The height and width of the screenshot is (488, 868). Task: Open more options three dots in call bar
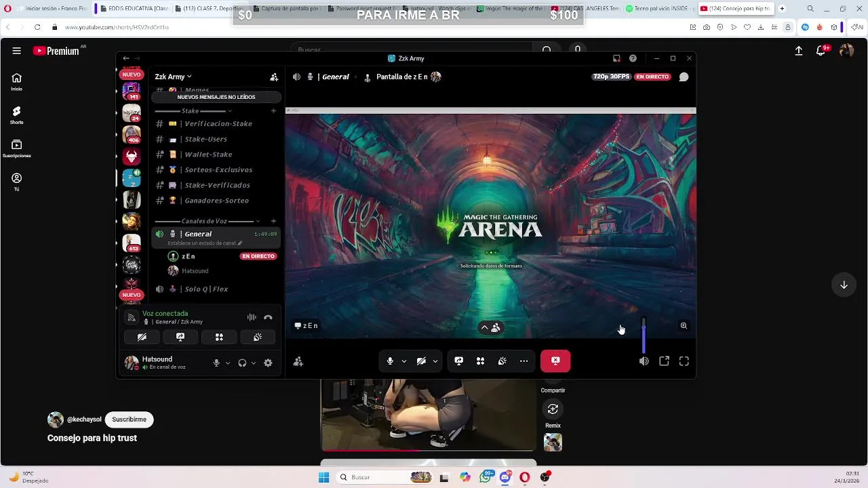pos(524,361)
